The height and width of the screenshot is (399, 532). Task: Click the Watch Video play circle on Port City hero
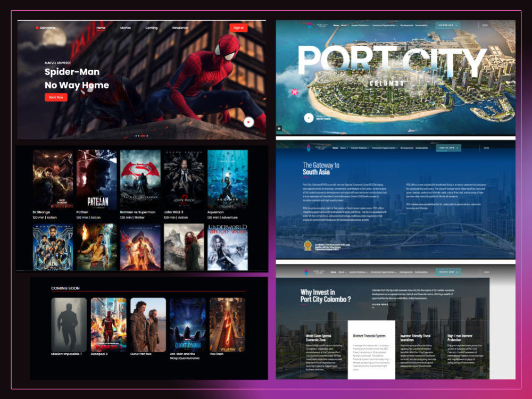pyautogui.click(x=309, y=118)
